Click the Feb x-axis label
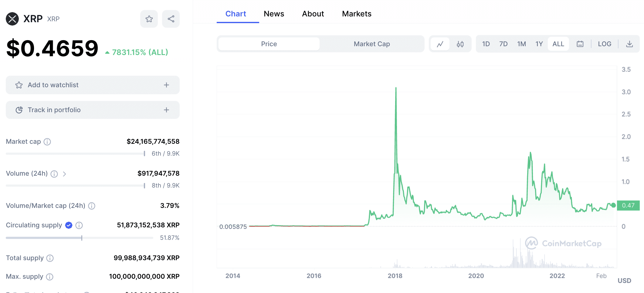Image resolution: width=644 pixels, height=293 pixels. click(x=601, y=276)
